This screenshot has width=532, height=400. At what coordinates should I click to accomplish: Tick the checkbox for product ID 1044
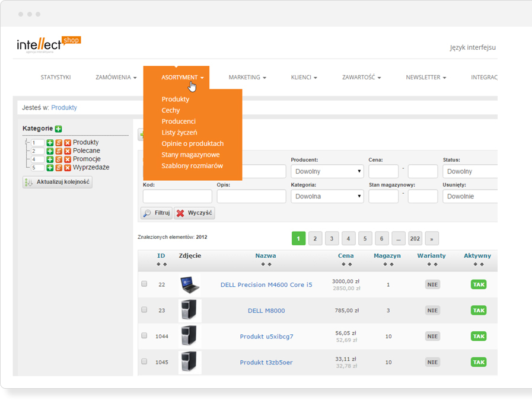(144, 335)
